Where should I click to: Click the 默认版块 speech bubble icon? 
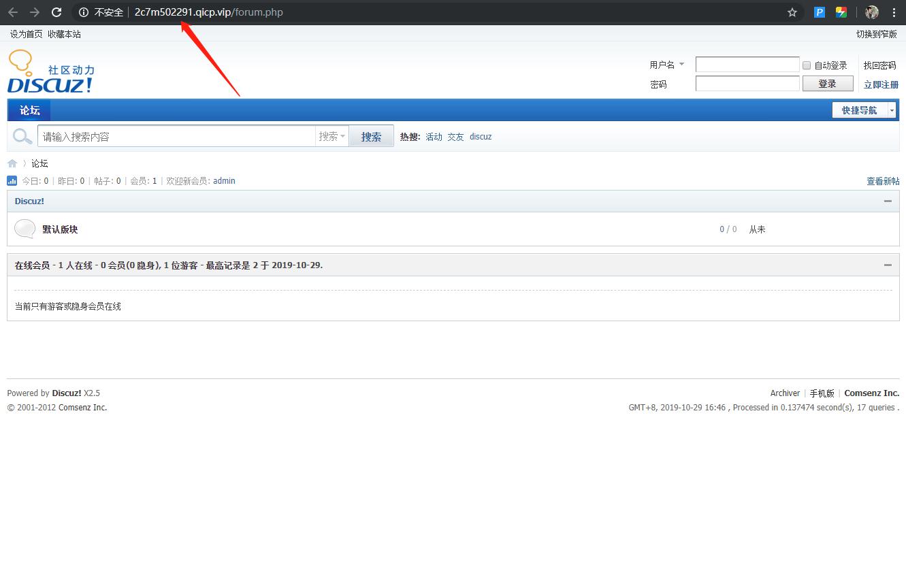[x=25, y=229]
